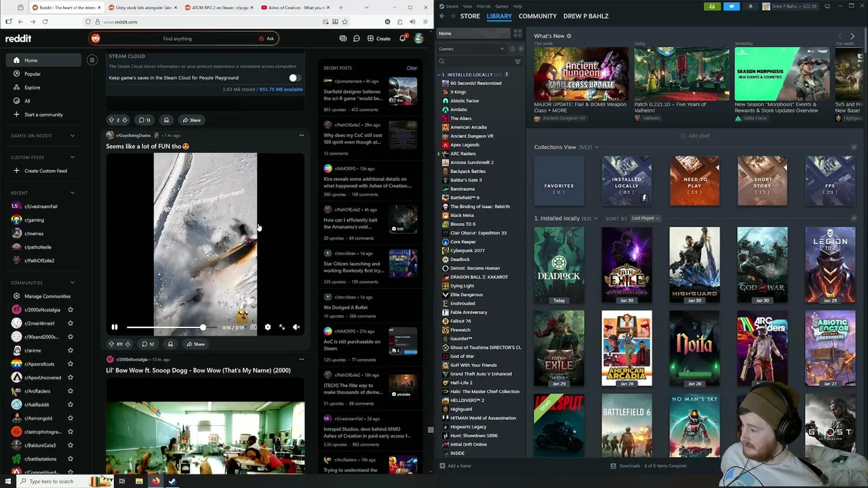868x488 pixels.
Task: Customize What's New with the gear icon
Action: (569, 36)
